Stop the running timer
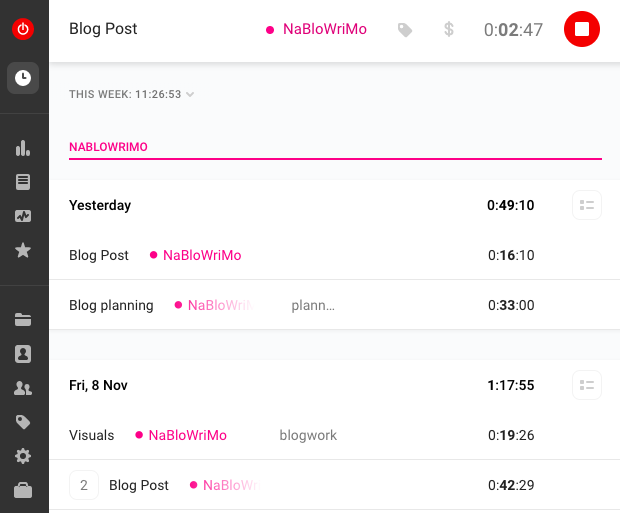 582,29
